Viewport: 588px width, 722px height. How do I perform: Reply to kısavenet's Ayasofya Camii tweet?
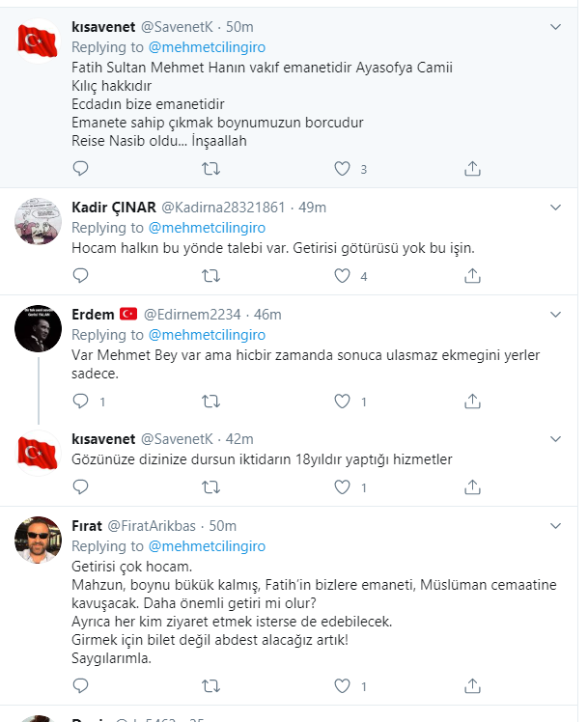coord(81,168)
